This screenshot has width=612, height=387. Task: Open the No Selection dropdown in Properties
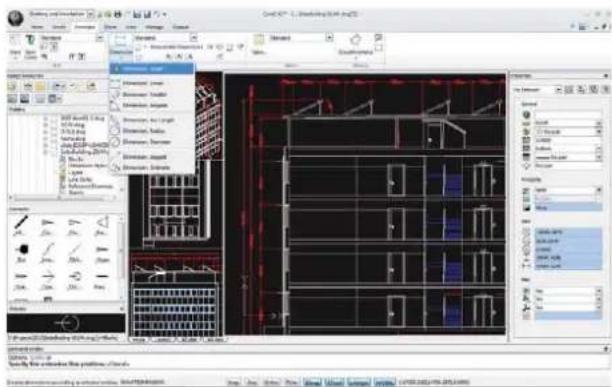pyautogui.click(x=537, y=90)
